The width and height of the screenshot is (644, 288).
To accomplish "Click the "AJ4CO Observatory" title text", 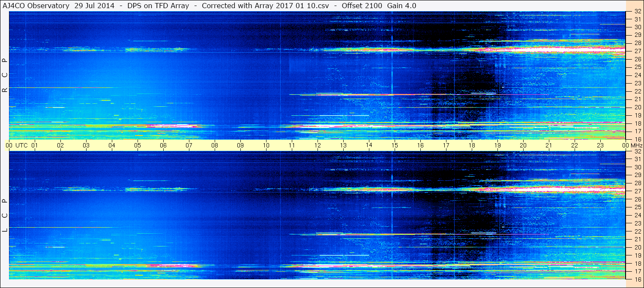I will pyautogui.click(x=36, y=6).
